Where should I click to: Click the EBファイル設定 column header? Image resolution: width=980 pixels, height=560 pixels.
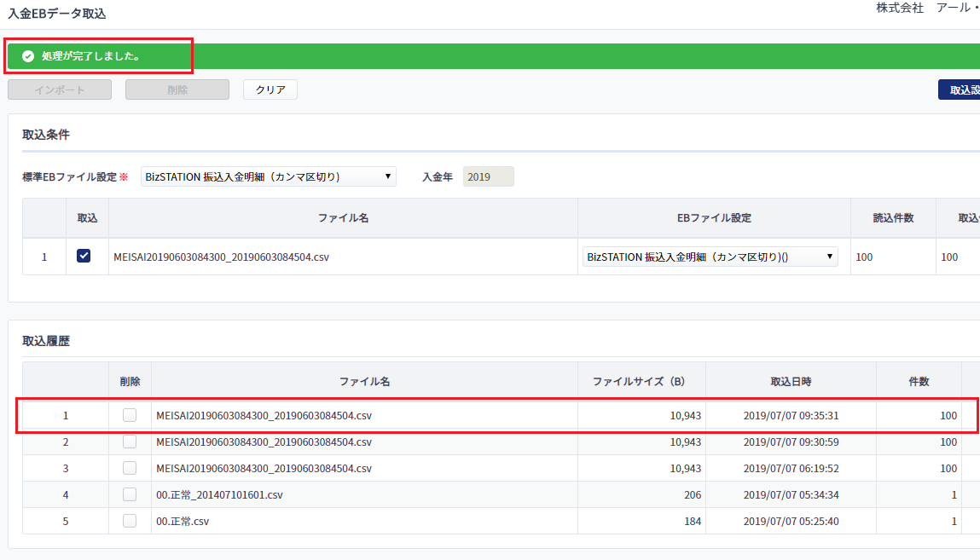pos(714,218)
